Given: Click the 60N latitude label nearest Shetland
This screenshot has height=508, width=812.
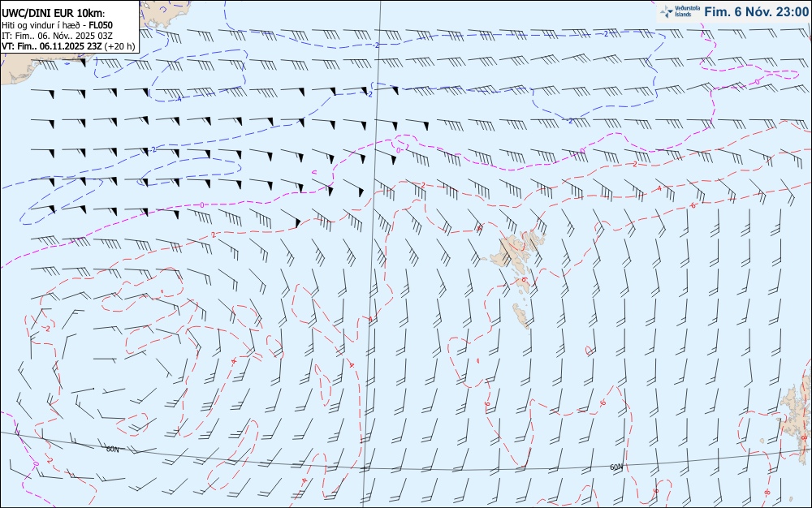Looking at the screenshot, I should pyautogui.click(x=616, y=467).
